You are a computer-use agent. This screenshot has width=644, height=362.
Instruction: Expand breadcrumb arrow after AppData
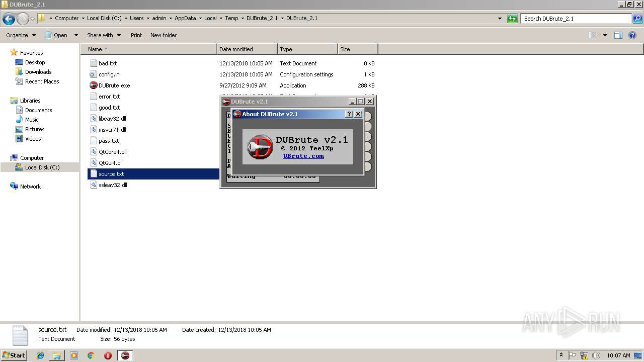[200, 18]
